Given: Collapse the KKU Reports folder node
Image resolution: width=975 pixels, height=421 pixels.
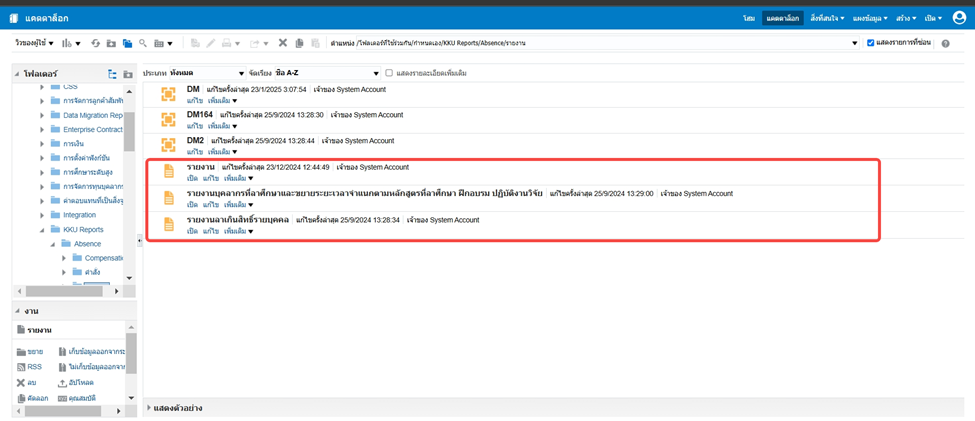Looking at the screenshot, I should click(42, 230).
